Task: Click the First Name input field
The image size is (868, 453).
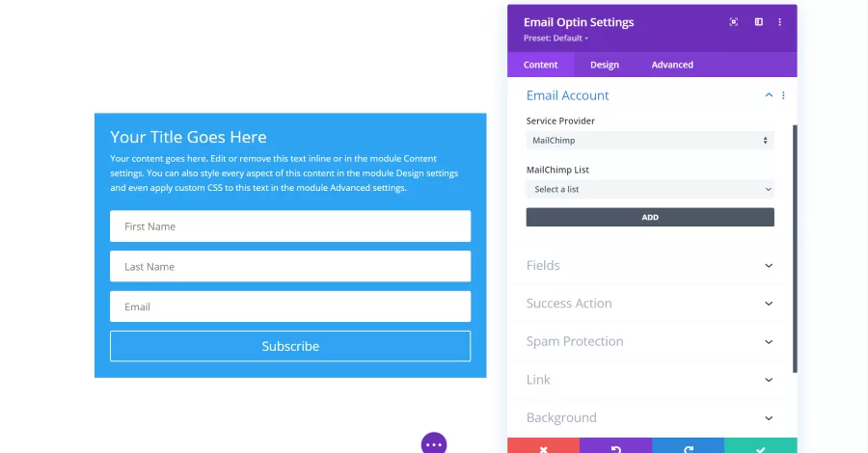Action: pos(290,226)
